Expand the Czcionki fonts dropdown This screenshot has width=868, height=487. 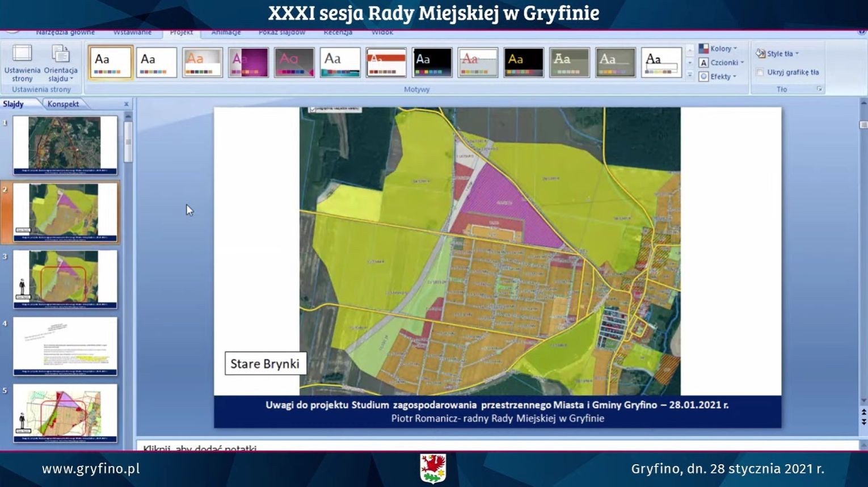tap(721, 62)
